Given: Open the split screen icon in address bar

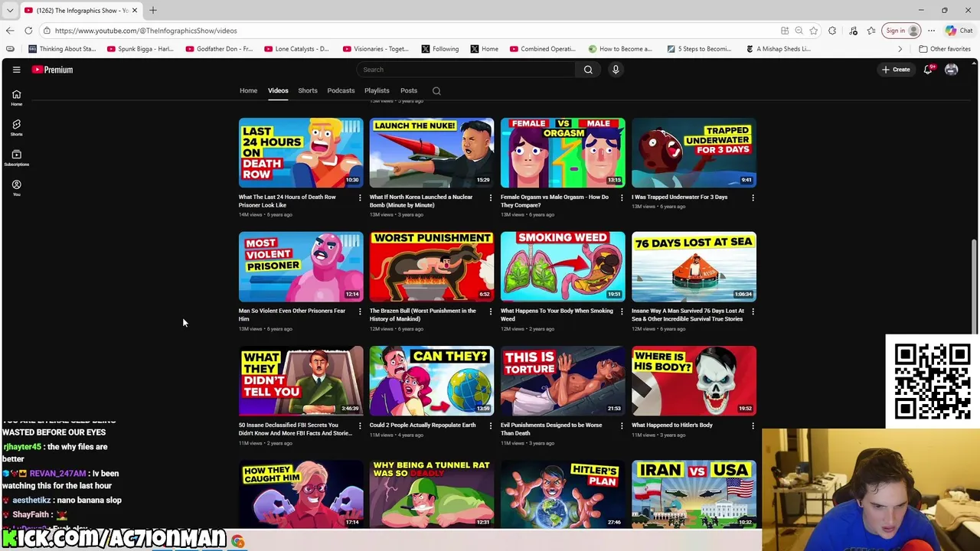Looking at the screenshot, I should 785,31.
